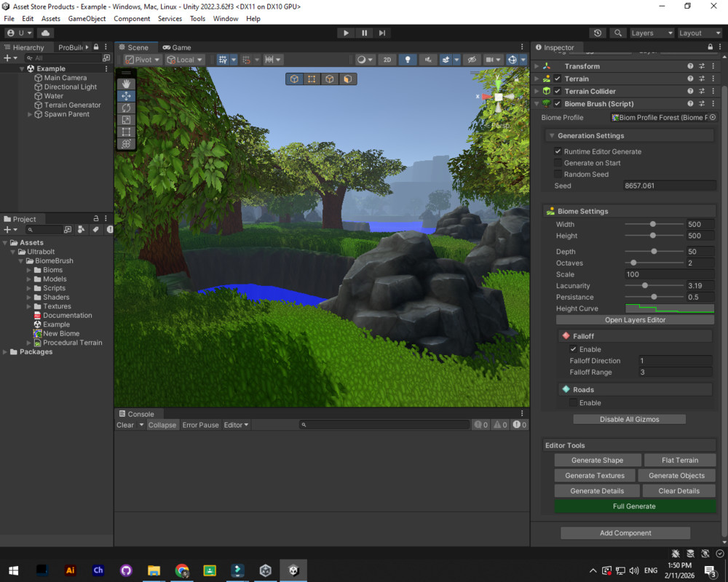Open File Explorer from taskbar
The height and width of the screenshot is (582, 728).
[x=154, y=570]
